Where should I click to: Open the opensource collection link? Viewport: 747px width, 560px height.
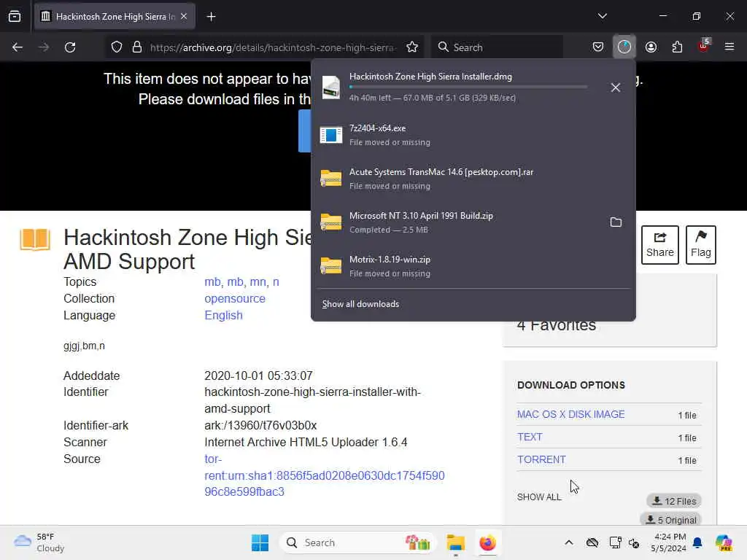point(235,298)
